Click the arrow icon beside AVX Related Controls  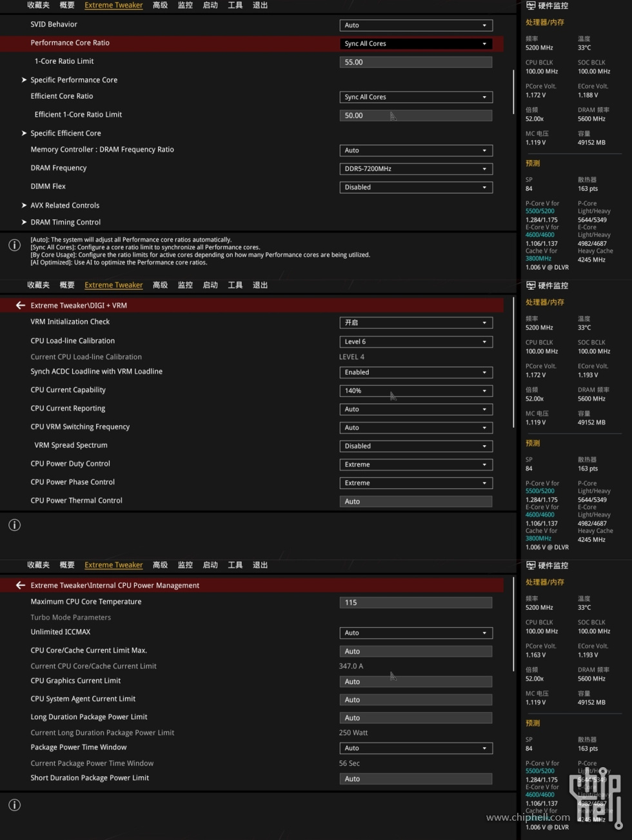(24, 206)
